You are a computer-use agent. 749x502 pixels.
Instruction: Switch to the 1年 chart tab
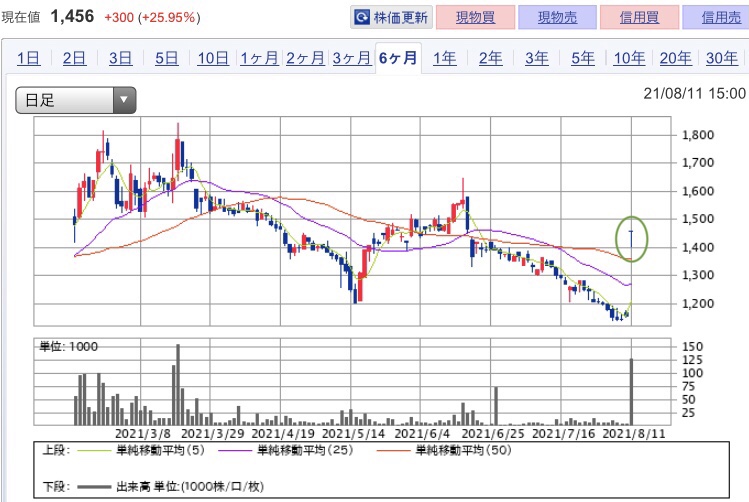point(444,58)
